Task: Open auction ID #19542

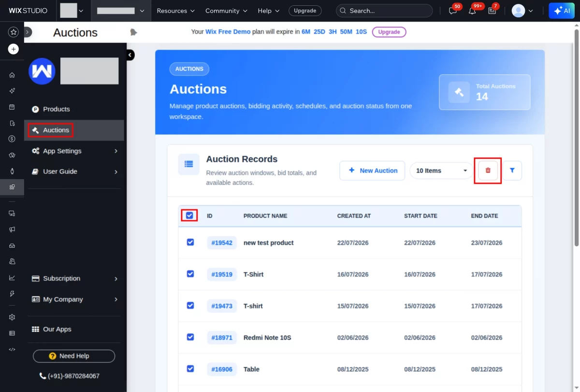Action: point(222,243)
